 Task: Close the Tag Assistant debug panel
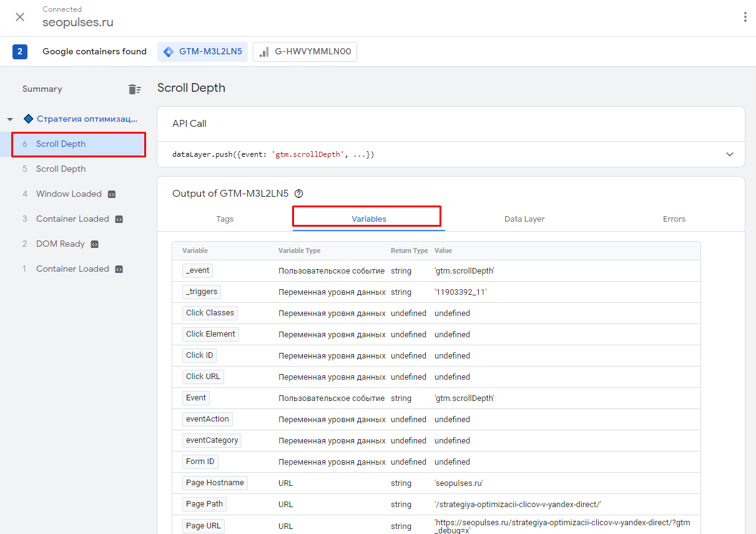pos(20,17)
